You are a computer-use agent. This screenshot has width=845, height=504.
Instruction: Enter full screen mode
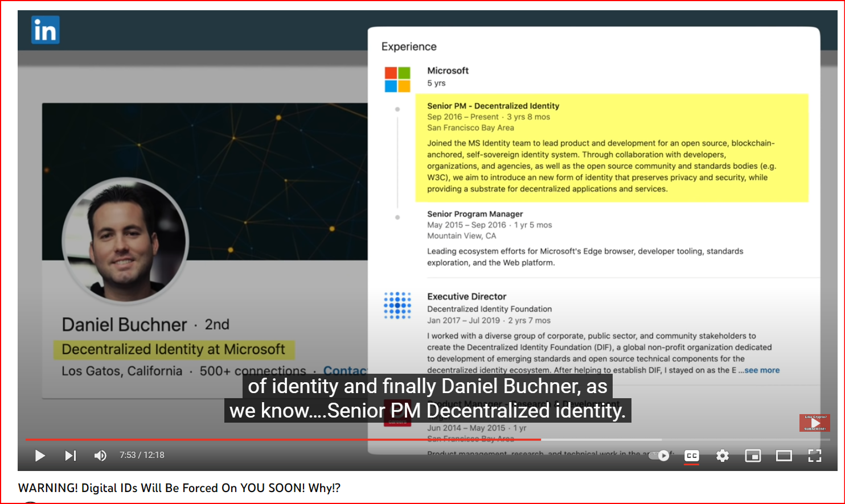[x=815, y=456]
